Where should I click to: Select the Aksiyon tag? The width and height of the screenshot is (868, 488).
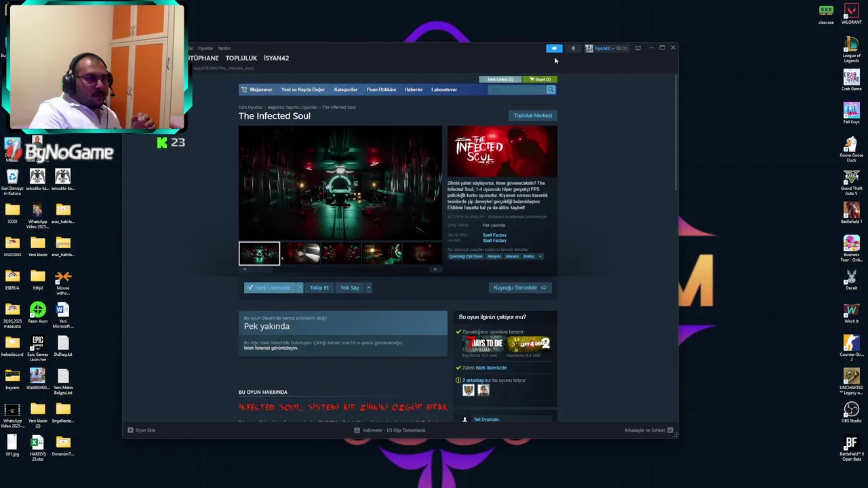(x=494, y=256)
